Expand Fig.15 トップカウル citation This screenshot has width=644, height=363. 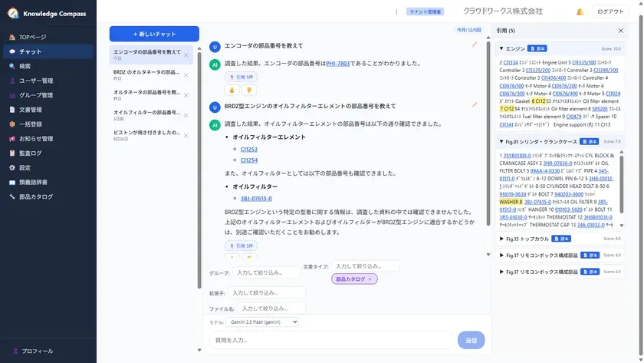click(x=501, y=239)
